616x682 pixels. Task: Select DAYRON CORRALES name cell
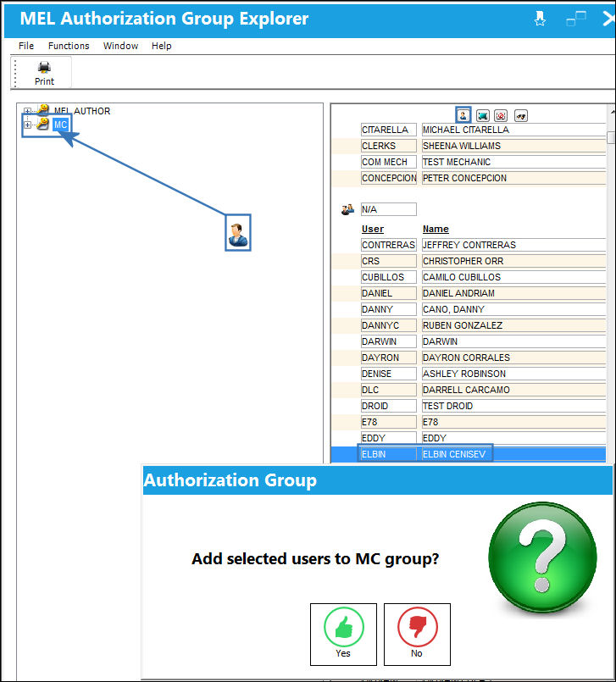(x=513, y=358)
